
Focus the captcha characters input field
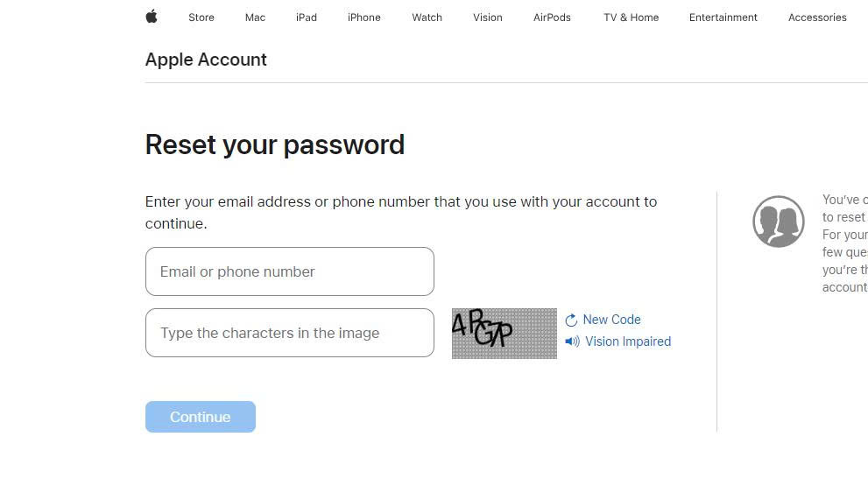coord(290,333)
